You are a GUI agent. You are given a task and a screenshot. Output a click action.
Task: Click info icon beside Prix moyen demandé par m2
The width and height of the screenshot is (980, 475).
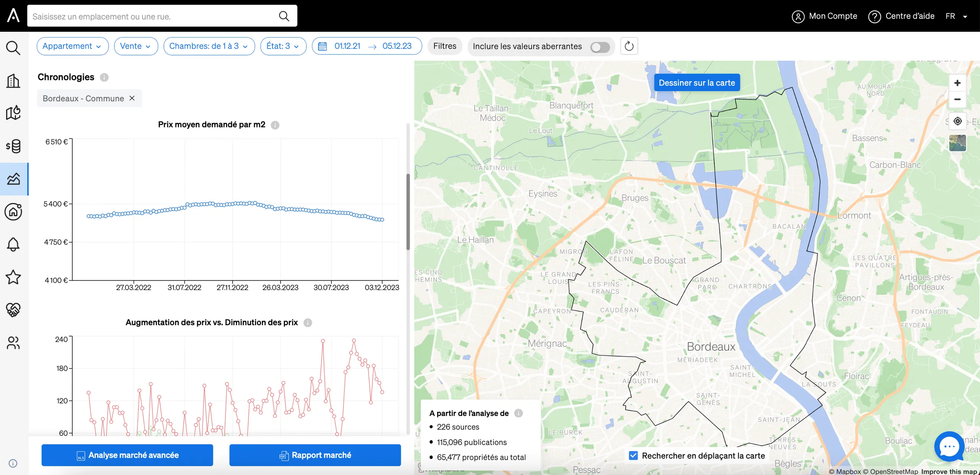click(x=275, y=125)
